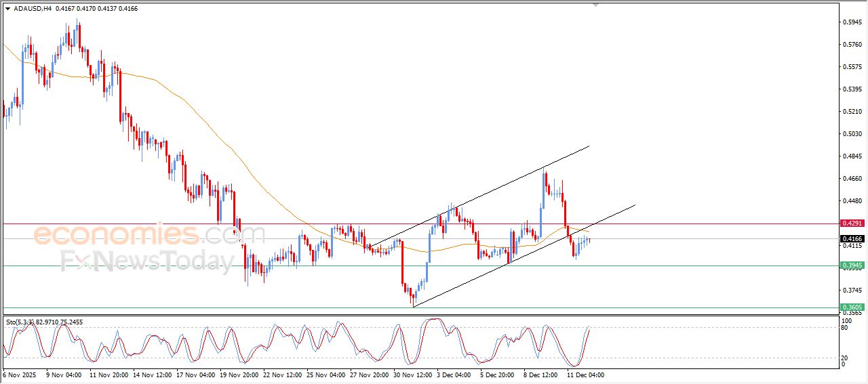Select the red 0.4291 price tag
The image size is (868, 384).
[x=851, y=223]
